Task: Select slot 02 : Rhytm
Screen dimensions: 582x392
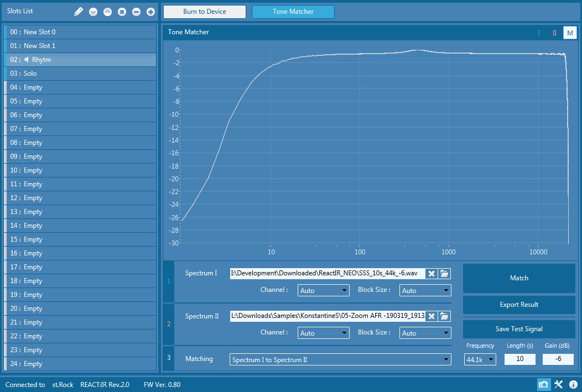Action: pos(80,60)
